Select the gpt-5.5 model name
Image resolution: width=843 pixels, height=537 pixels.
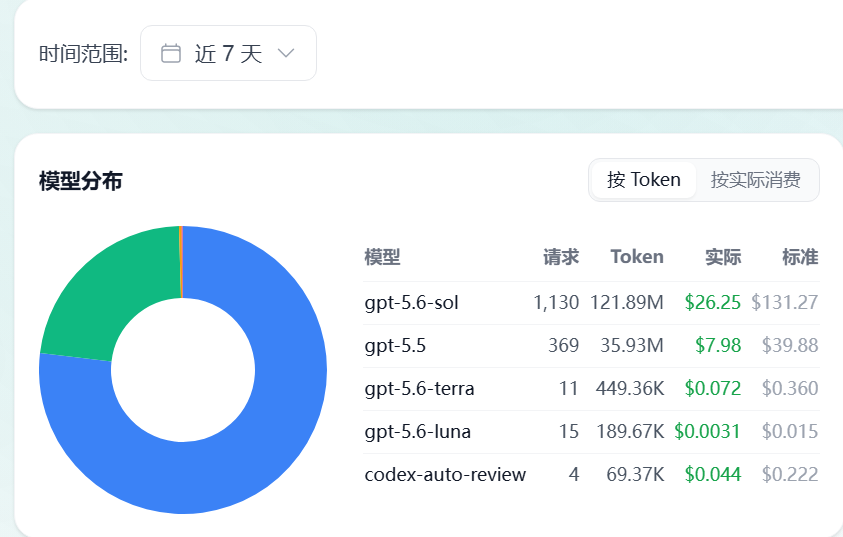pyautogui.click(x=395, y=346)
